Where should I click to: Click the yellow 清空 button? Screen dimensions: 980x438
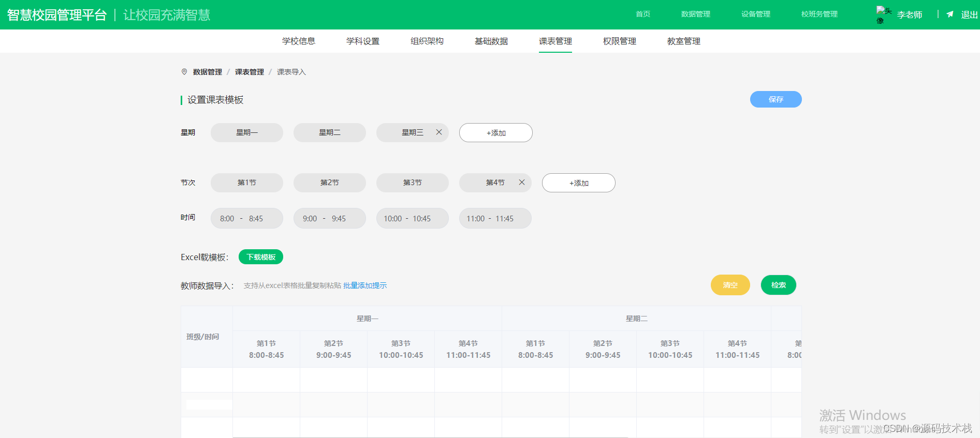tap(730, 285)
